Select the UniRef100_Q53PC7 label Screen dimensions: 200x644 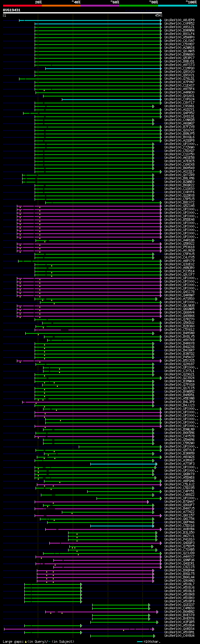179,58
